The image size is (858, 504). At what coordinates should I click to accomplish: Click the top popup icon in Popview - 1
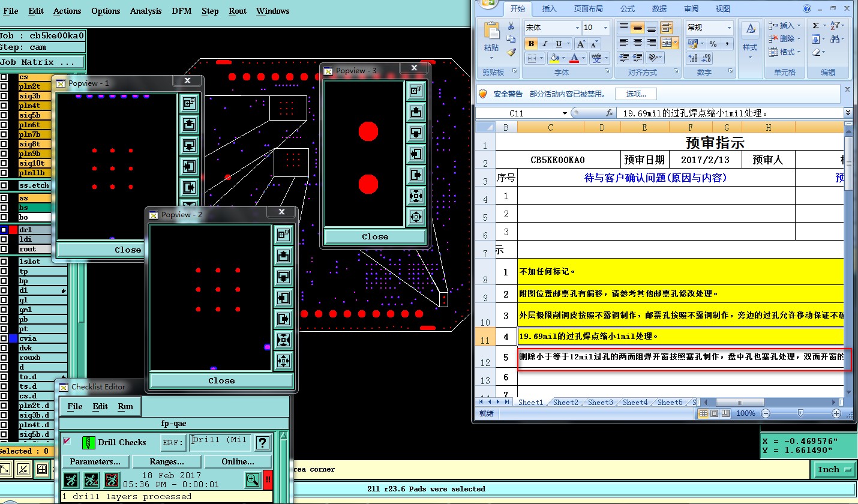(190, 103)
